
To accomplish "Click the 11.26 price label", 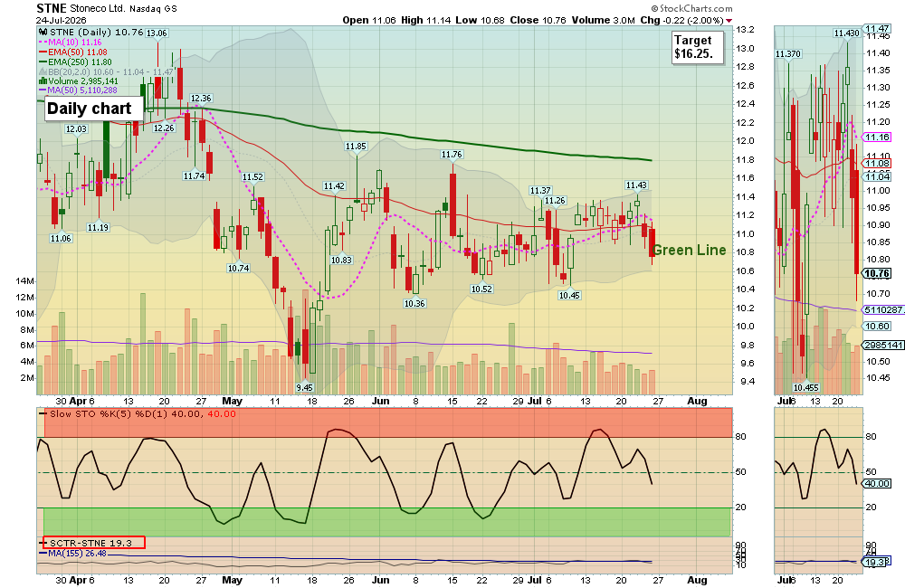I will [555, 200].
